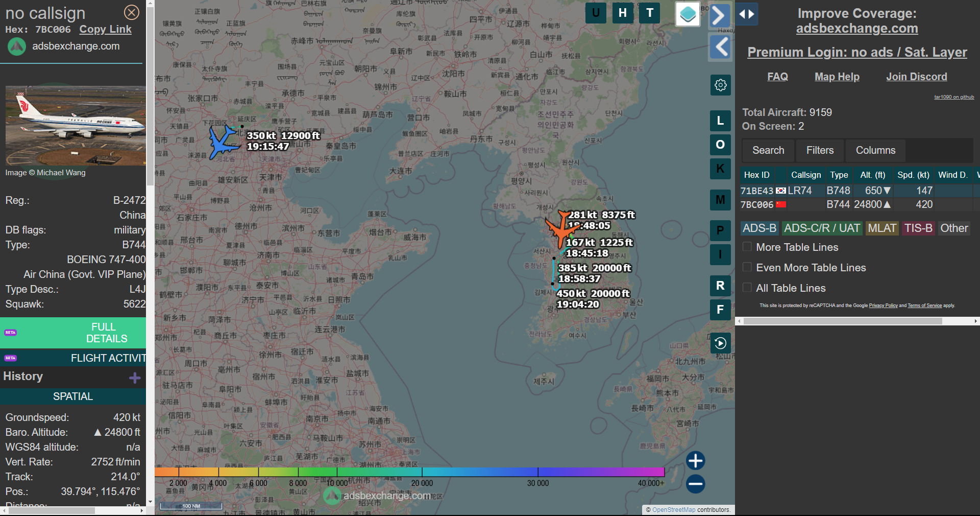Enable More Table Lines checkbox
This screenshot has width=980, height=516.
[747, 247]
